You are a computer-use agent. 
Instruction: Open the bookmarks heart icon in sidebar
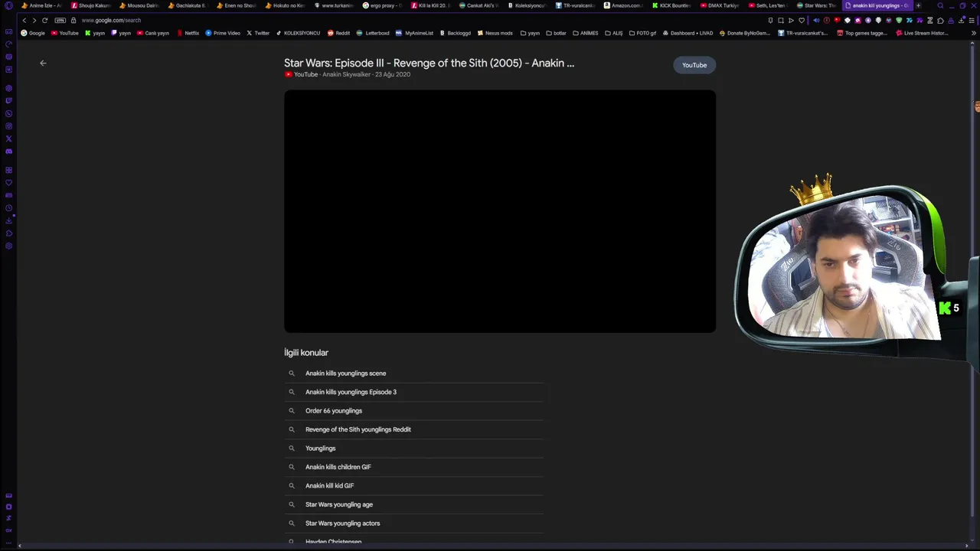[9, 182]
